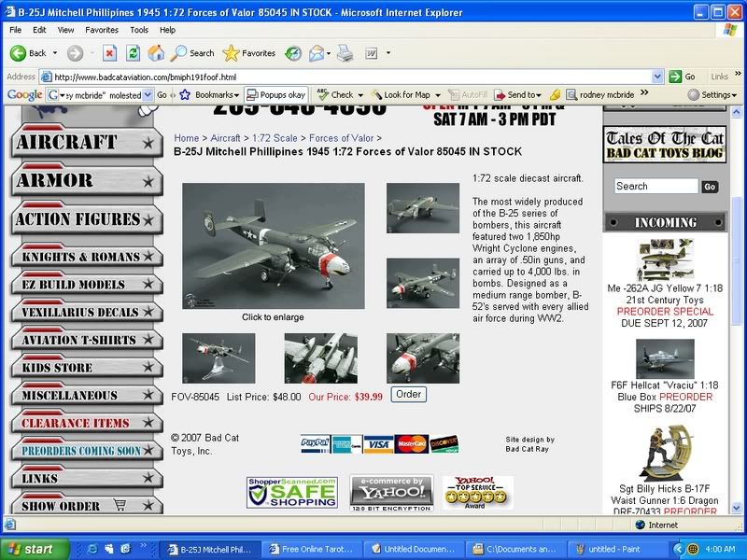Switch to untitled - Paint taskbar window
Viewport: 747px width, 560px height.
tap(617, 549)
